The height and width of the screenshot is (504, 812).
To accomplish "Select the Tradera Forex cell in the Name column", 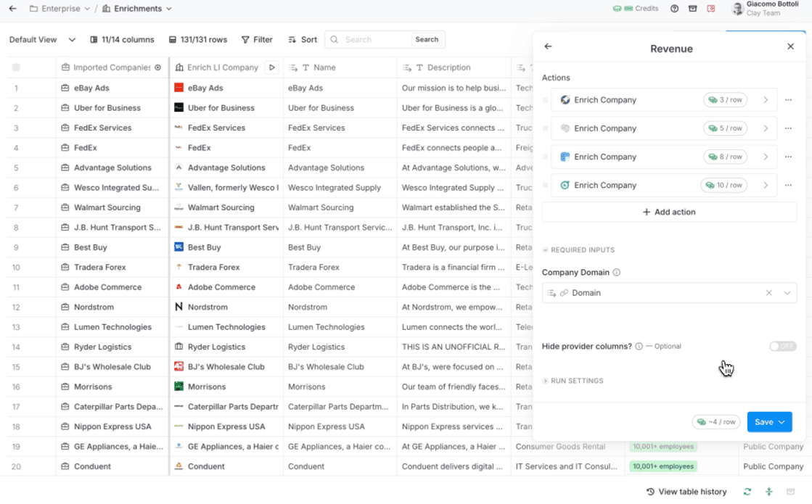I will coord(340,267).
